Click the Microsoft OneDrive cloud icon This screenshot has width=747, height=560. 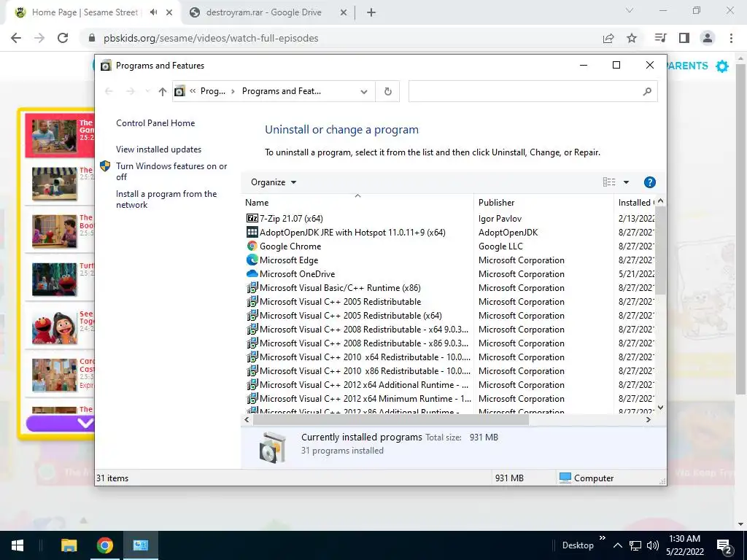point(252,274)
